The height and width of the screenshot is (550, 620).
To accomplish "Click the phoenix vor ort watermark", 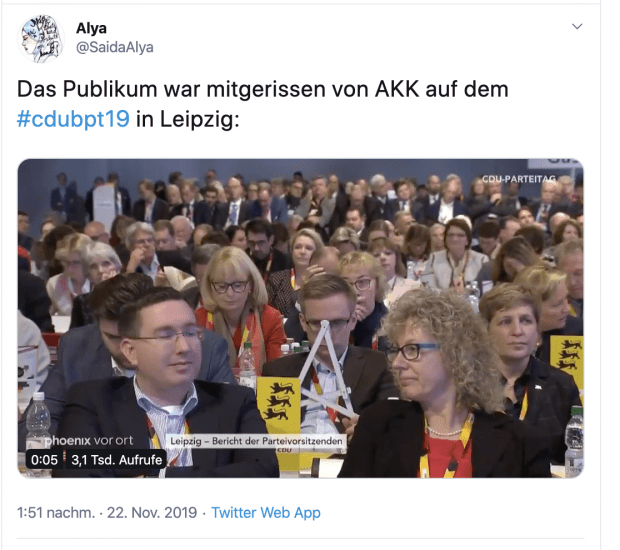I will tap(89, 440).
